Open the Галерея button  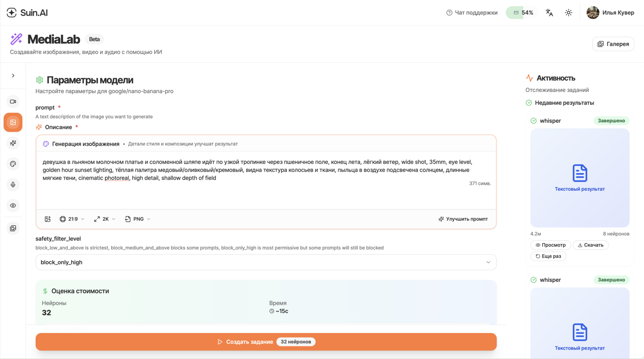[613, 44]
